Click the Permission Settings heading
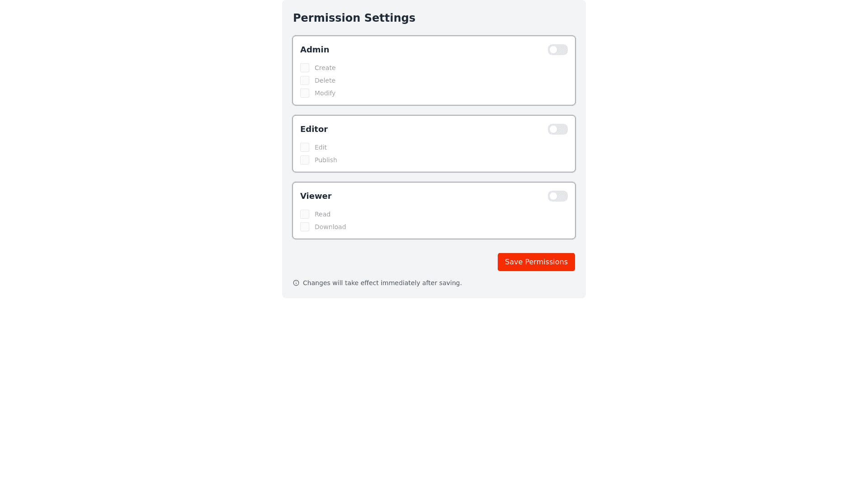Screen dimensions: 868x488 click(x=354, y=18)
